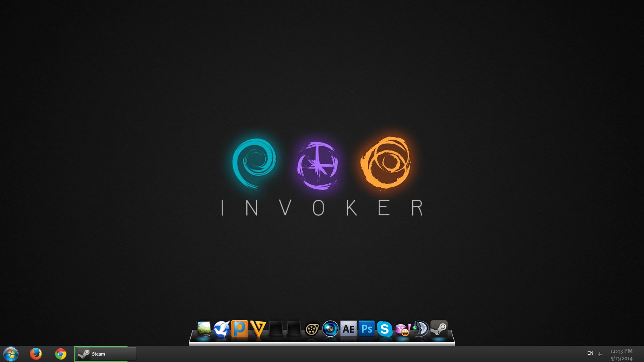The height and width of the screenshot is (362, 644).
Task: Click the EN language indicator
Action: tap(590, 353)
